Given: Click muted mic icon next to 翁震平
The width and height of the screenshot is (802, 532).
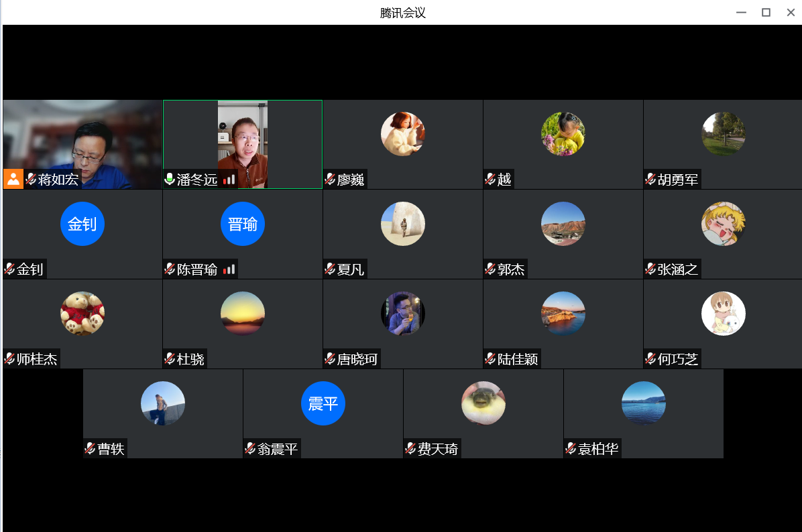Looking at the screenshot, I should click(250, 449).
